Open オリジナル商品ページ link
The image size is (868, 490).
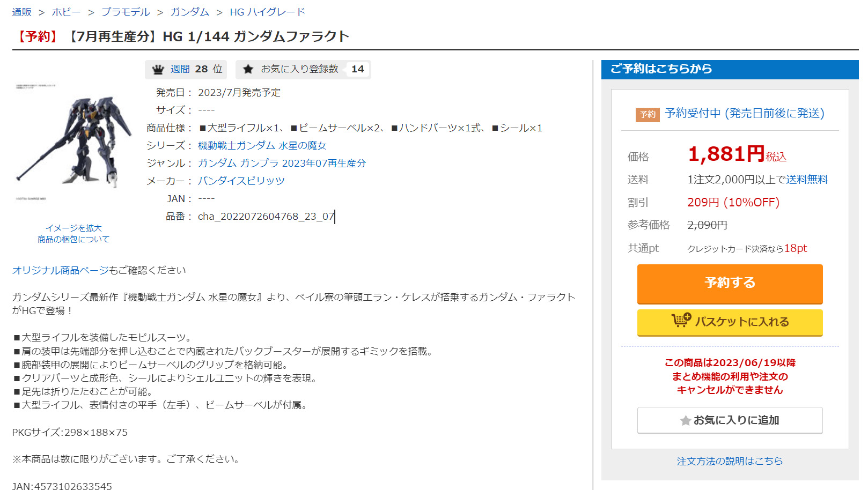coord(61,270)
